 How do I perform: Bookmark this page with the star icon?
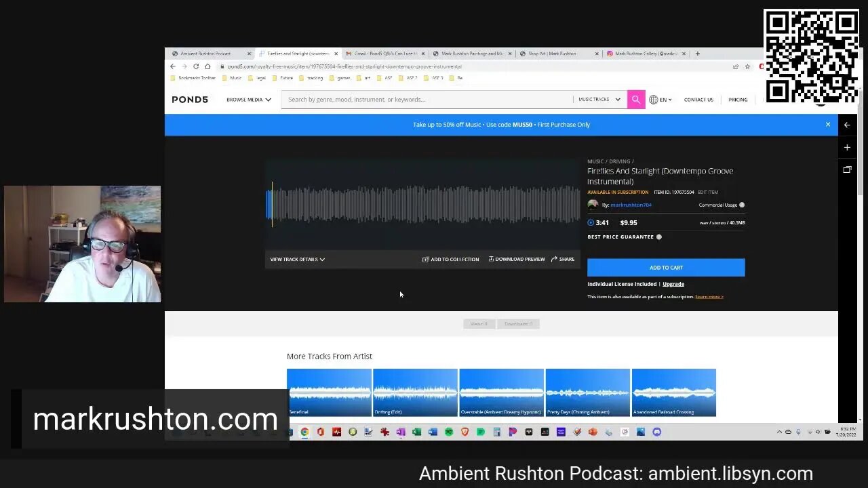point(747,66)
